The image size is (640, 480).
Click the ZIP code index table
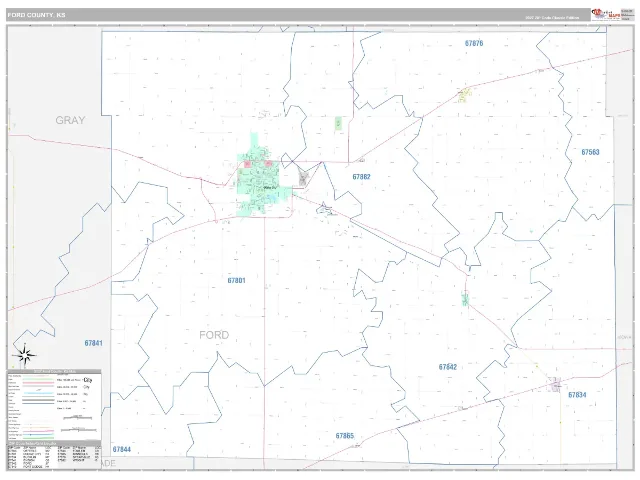coord(54,455)
